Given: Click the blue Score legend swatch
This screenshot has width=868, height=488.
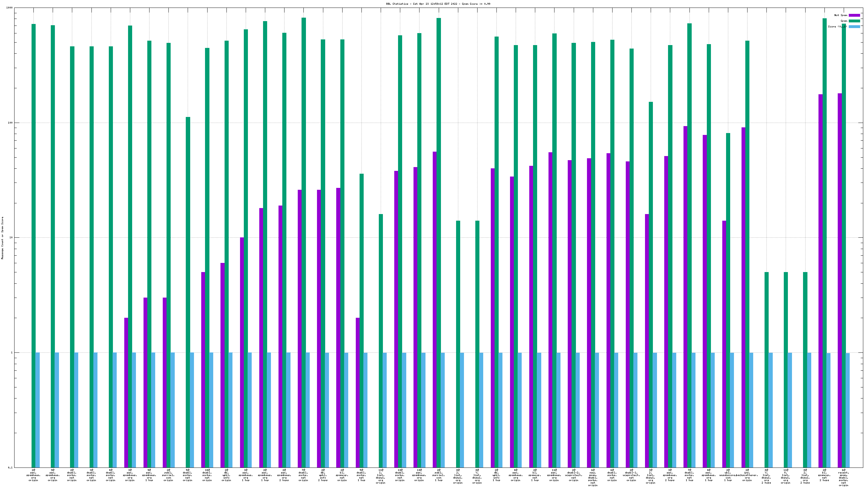Looking at the screenshot, I should click(854, 26).
